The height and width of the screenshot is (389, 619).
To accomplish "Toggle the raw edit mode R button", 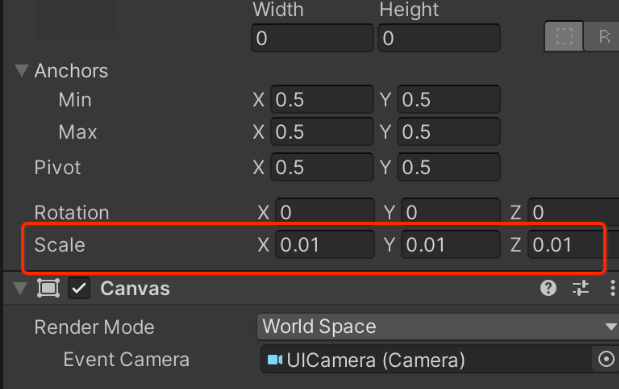I will pos(602,37).
